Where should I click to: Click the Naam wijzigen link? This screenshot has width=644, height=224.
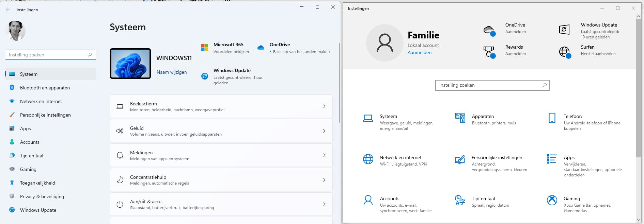[172, 72]
